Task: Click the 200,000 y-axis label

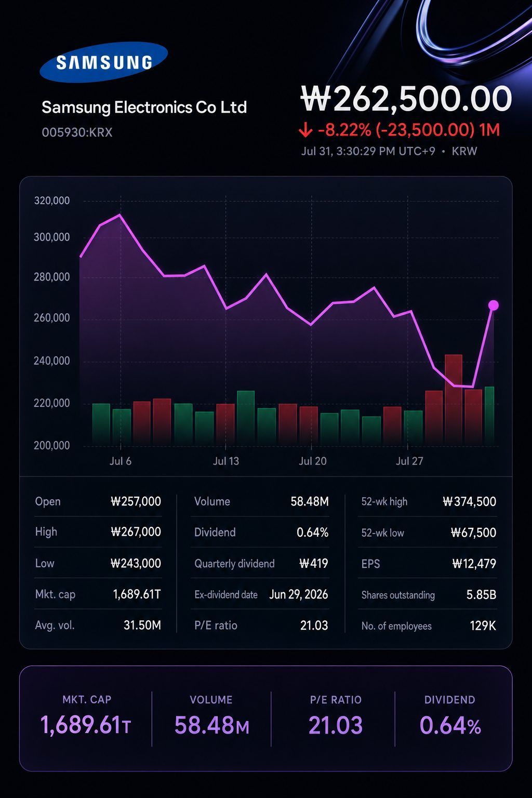Action: click(51, 446)
